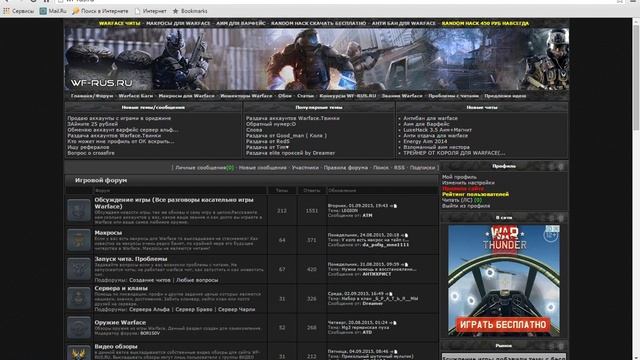Click Выйти из профиля link
This screenshot has height=360, width=640.
click(466, 206)
